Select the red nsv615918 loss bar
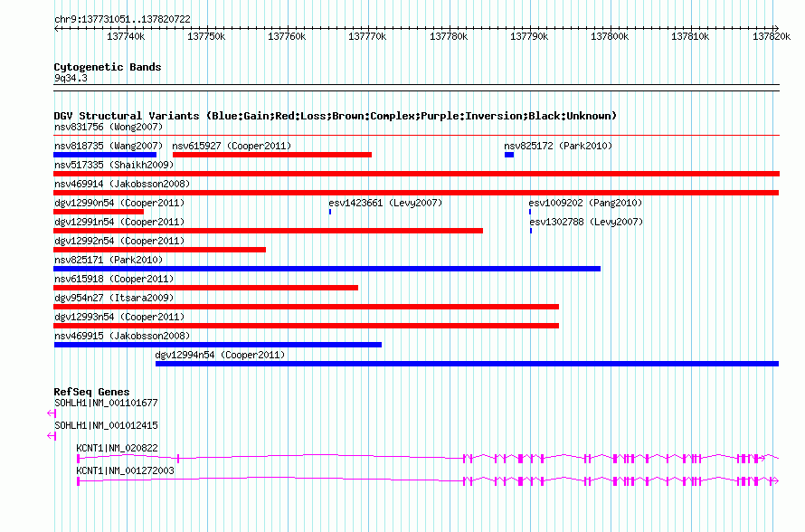This screenshot has height=532, width=805. click(x=206, y=288)
